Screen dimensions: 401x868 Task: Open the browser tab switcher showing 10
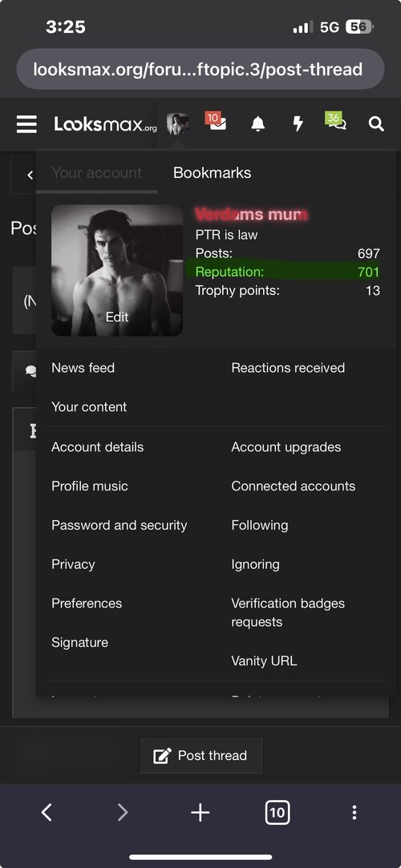[x=277, y=812]
